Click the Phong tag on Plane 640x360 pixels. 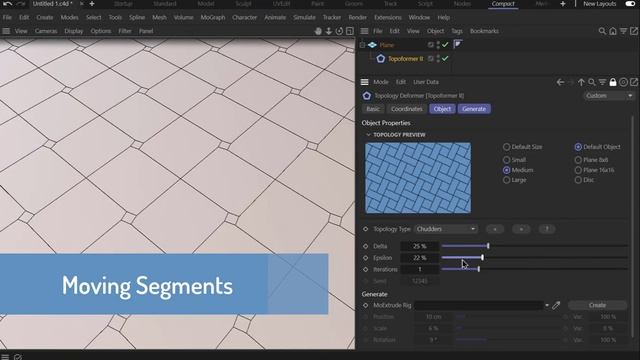click(458, 44)
